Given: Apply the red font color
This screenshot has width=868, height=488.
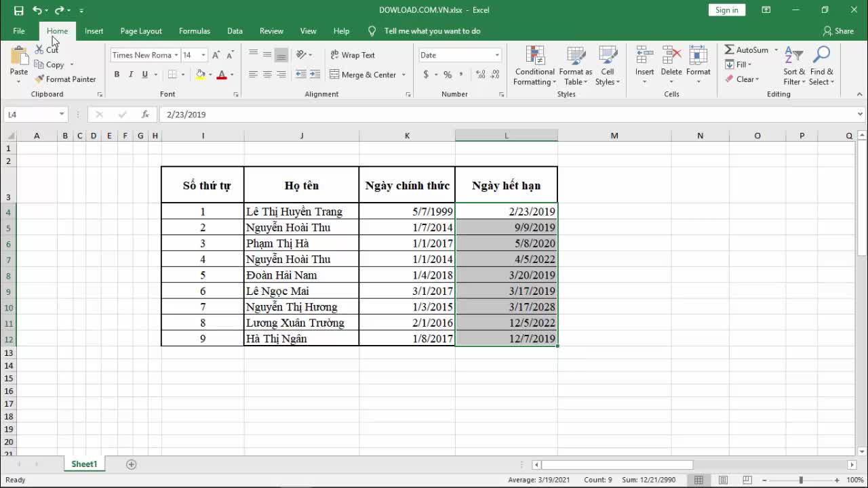Looking at the screenshot, I should click(x=221, y=75).
